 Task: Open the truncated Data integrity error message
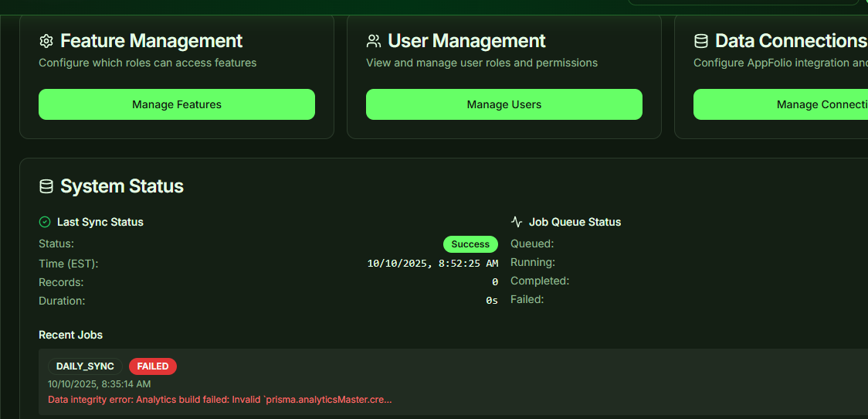[x=220, y=400]
